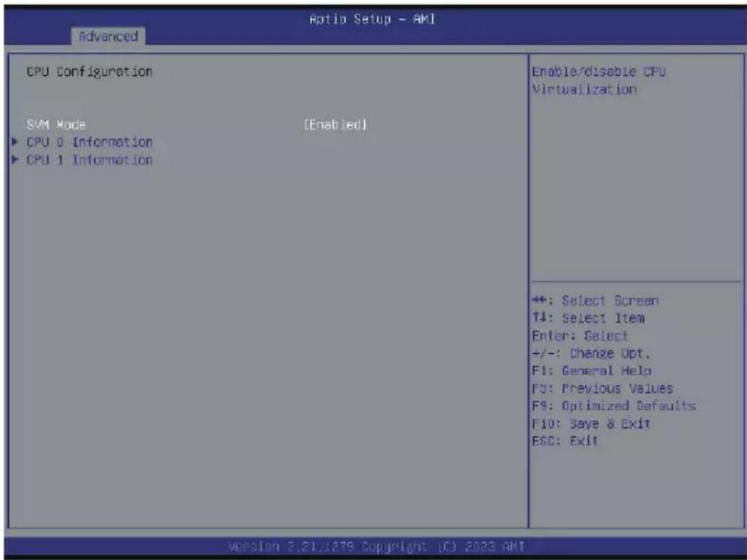Select the SVM Mode setting label

click(x=56, y=125)
